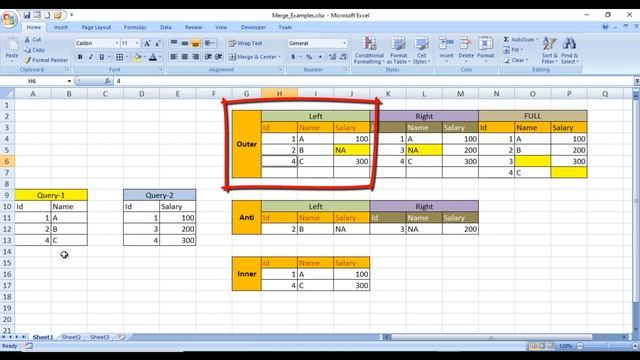Set top vertical alignment
640x360 pixels.
point(173,43)
